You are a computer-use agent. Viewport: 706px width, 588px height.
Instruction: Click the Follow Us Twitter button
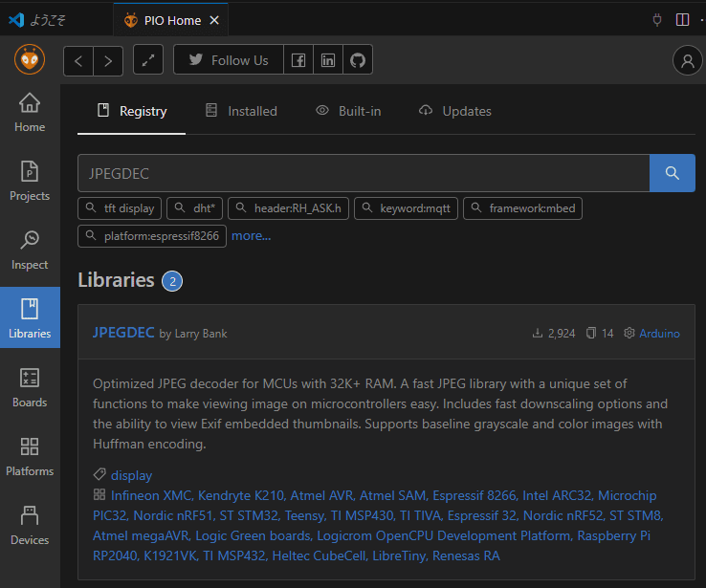[229, 60]
